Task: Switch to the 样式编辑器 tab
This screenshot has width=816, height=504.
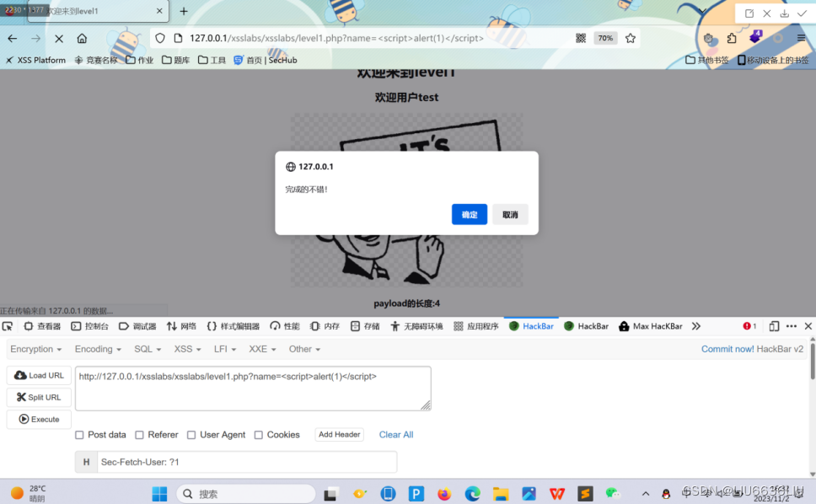Action: pyautogui.click(x=234, y=326)
